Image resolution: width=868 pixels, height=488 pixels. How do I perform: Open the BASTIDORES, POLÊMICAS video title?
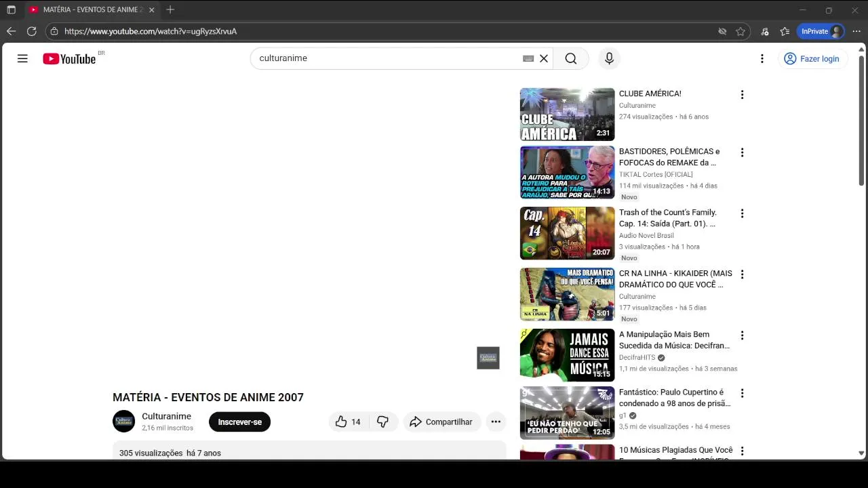coord(669,157)
